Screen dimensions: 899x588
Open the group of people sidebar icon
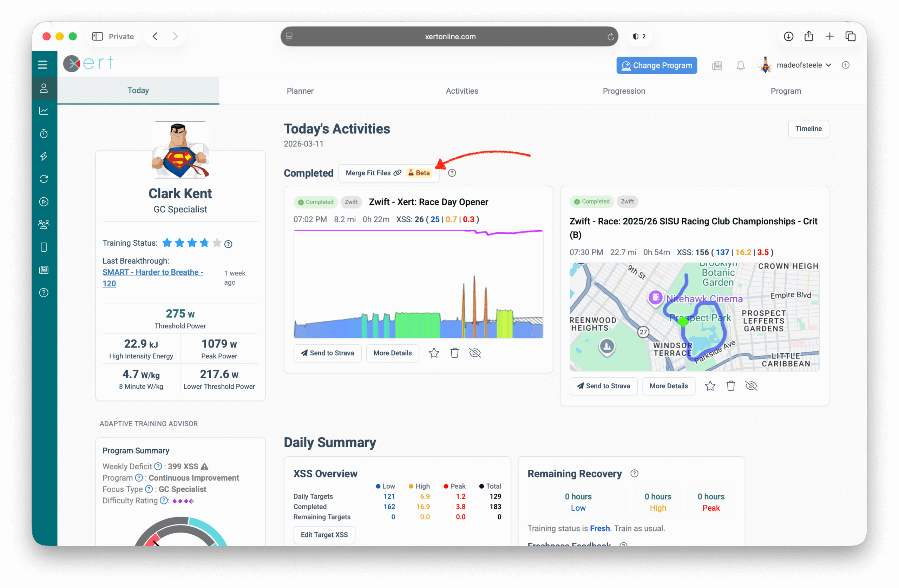(x=44, y=224)
